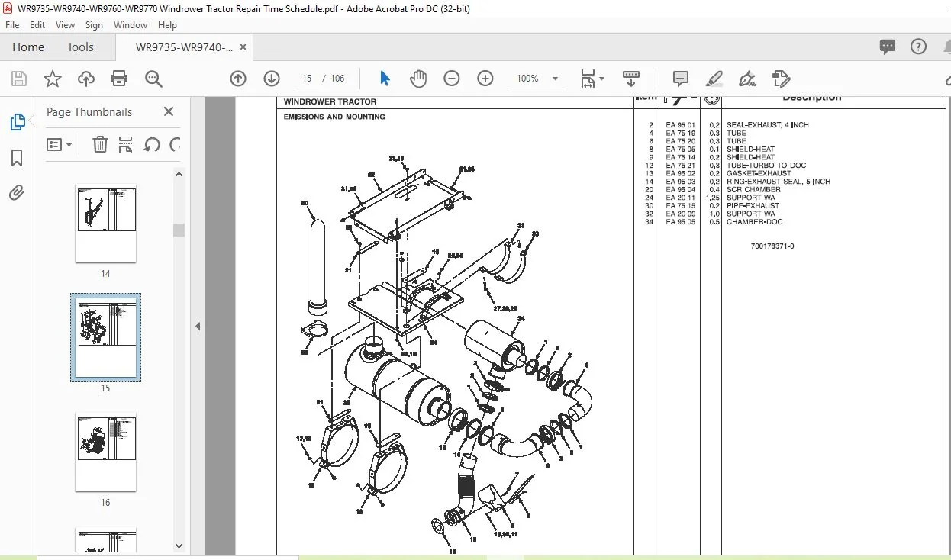Go to previous page arrow
This screenshot has height=560, width=951.
pyautogui.click(x=238, y=79)
